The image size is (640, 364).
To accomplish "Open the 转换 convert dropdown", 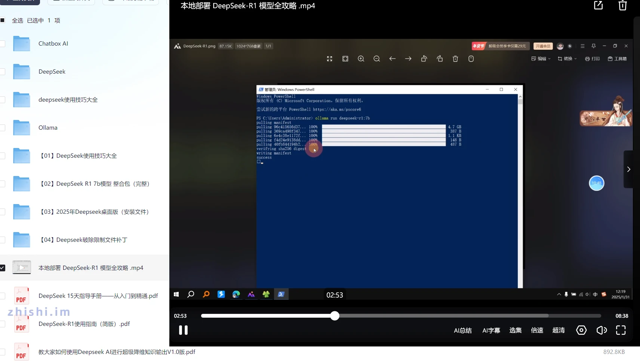I will [567, 59].
